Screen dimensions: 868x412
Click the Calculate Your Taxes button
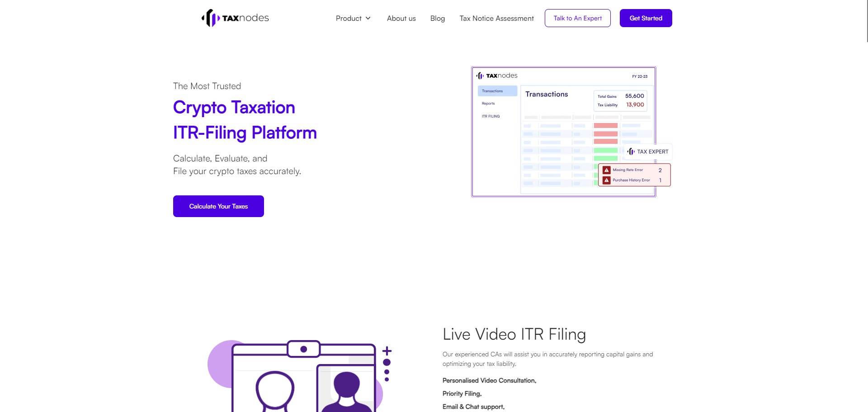[x=218, y=206]
